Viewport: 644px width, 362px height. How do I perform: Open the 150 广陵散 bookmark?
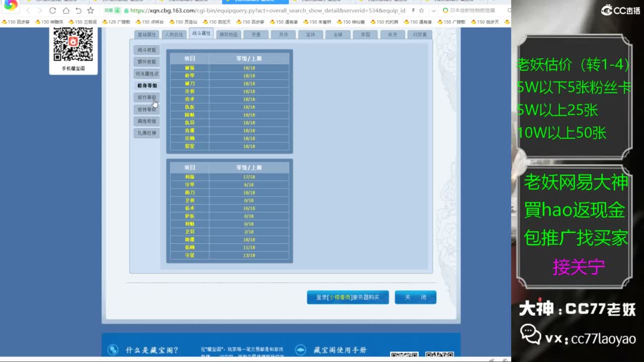[x=451, y=22]
